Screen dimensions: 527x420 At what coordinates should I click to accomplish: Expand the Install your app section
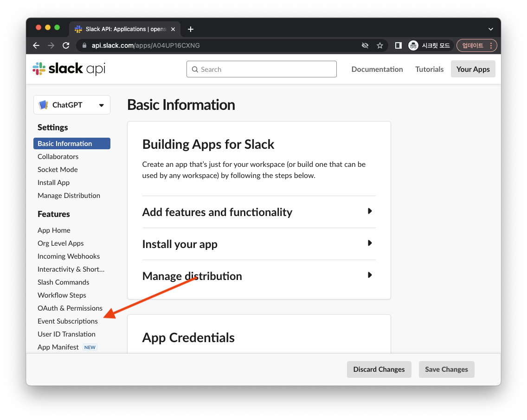[x=259, y=244]
